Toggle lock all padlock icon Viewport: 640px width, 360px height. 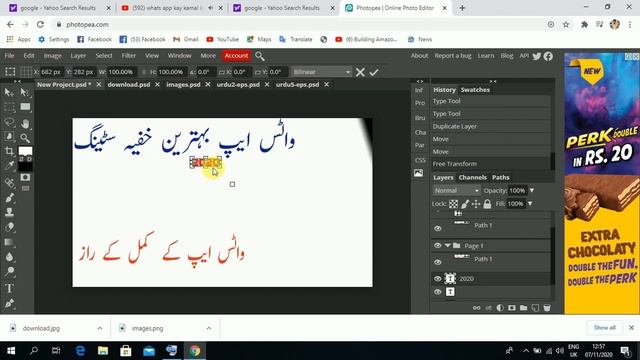pos(487,204)
